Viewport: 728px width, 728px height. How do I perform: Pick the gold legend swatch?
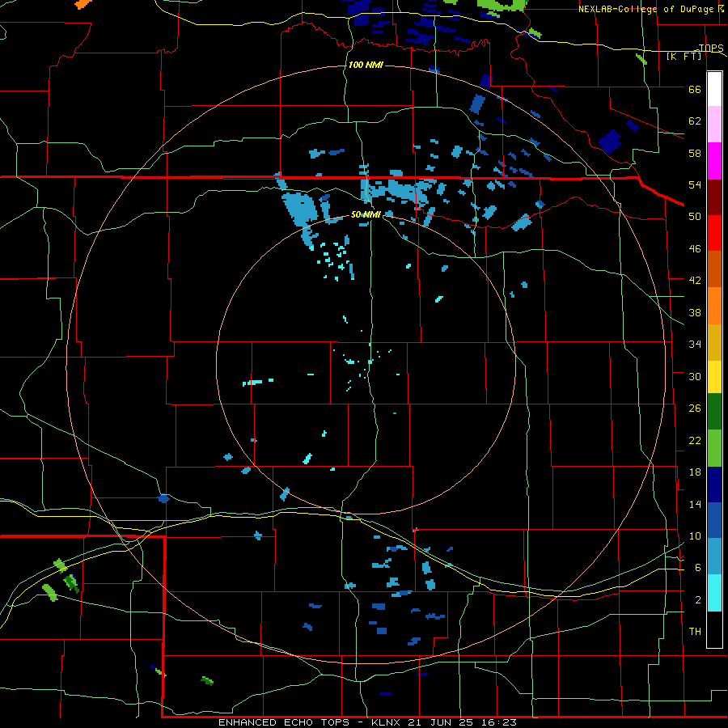714,342
